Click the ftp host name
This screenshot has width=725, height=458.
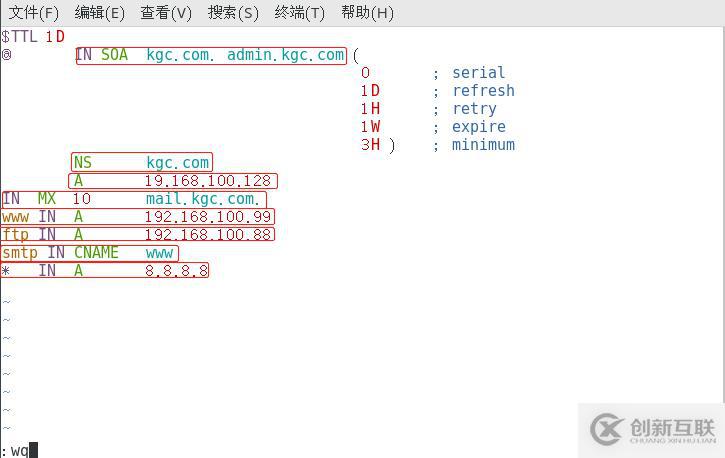pos(15,235)
